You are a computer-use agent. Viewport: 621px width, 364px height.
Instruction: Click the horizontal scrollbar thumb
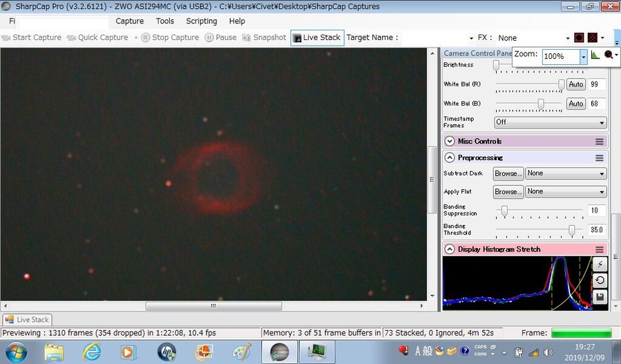(x=213, y=306)
